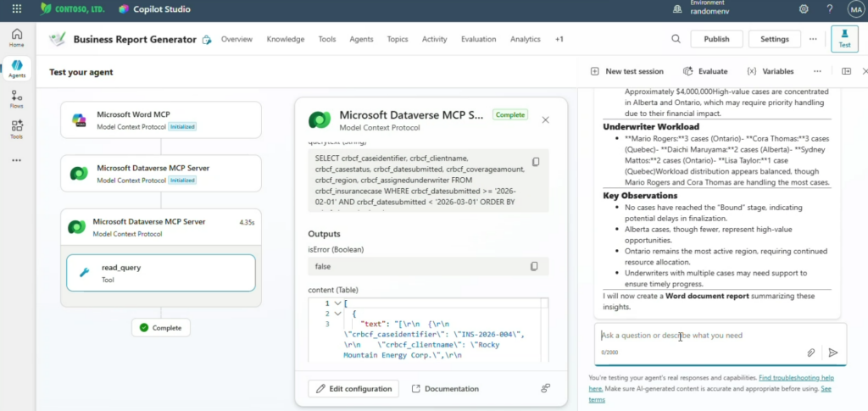This screenshot has width=868, height=411.
Task: Go to Home in left sidebar
Action: (x=16, y=37)
